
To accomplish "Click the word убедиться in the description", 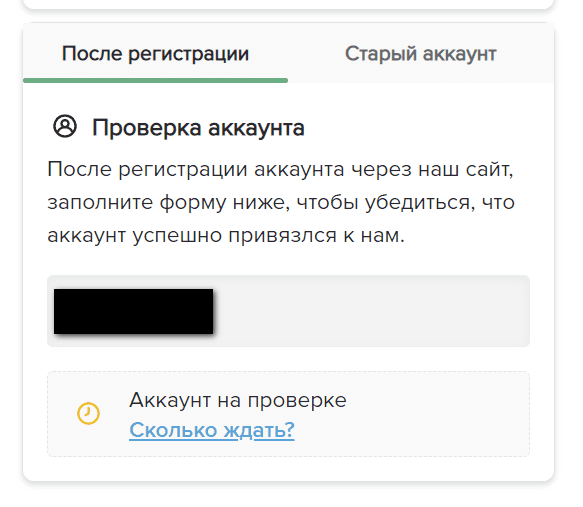I will (420, 203).
